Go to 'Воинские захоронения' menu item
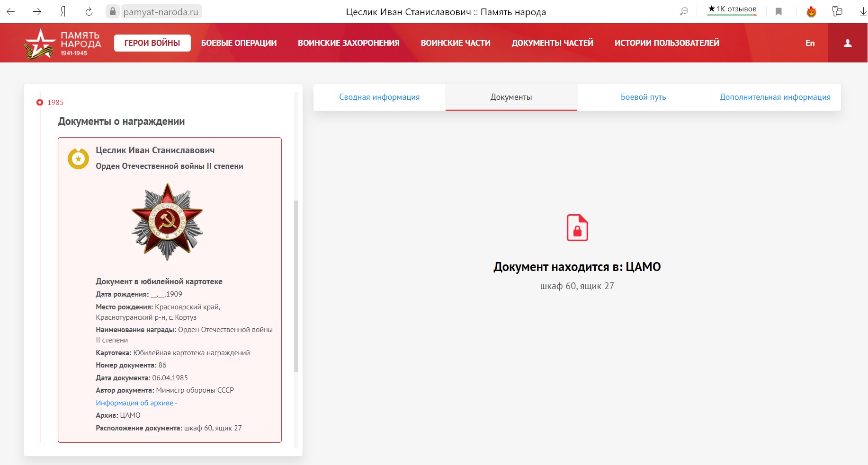868x465 pixels. [x=349, y=43]
